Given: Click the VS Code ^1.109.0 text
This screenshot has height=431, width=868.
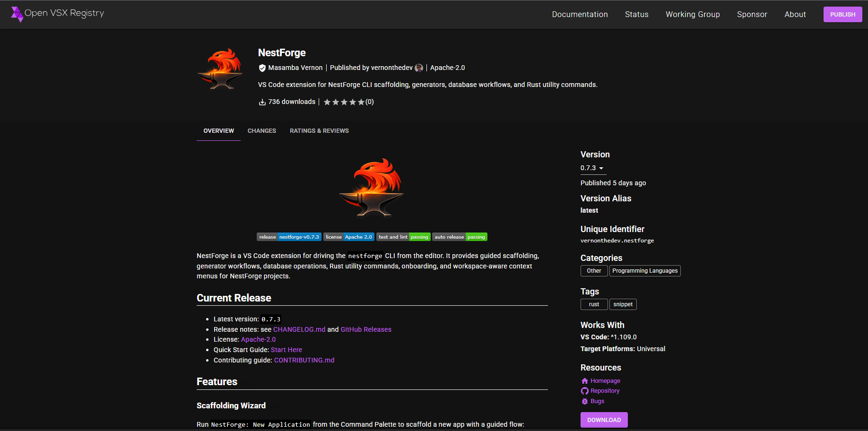Looking at the screenshot, I should pos(608,337).
